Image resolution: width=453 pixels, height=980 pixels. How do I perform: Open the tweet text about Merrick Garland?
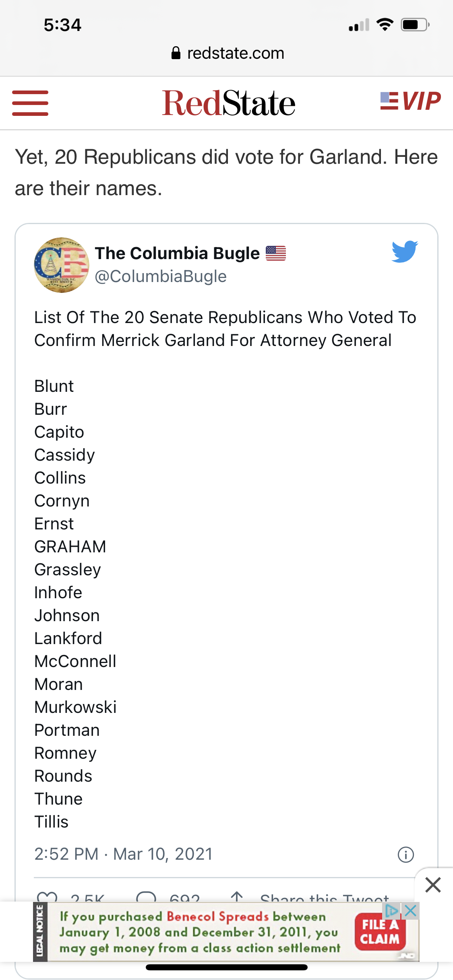pos(225,329)
